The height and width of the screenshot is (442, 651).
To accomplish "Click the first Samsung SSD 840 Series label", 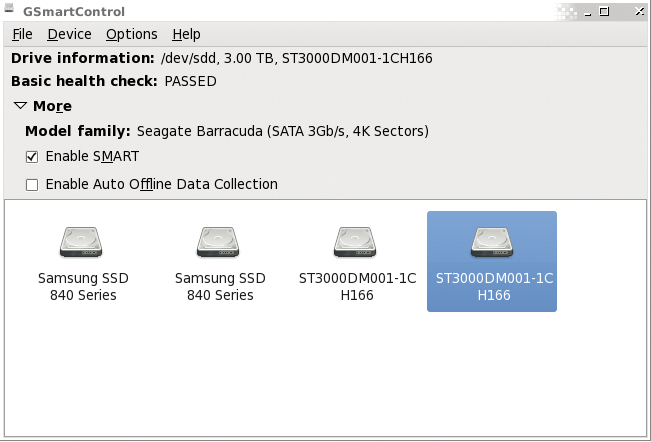I will pyautogui.click(x=83, y=286).
